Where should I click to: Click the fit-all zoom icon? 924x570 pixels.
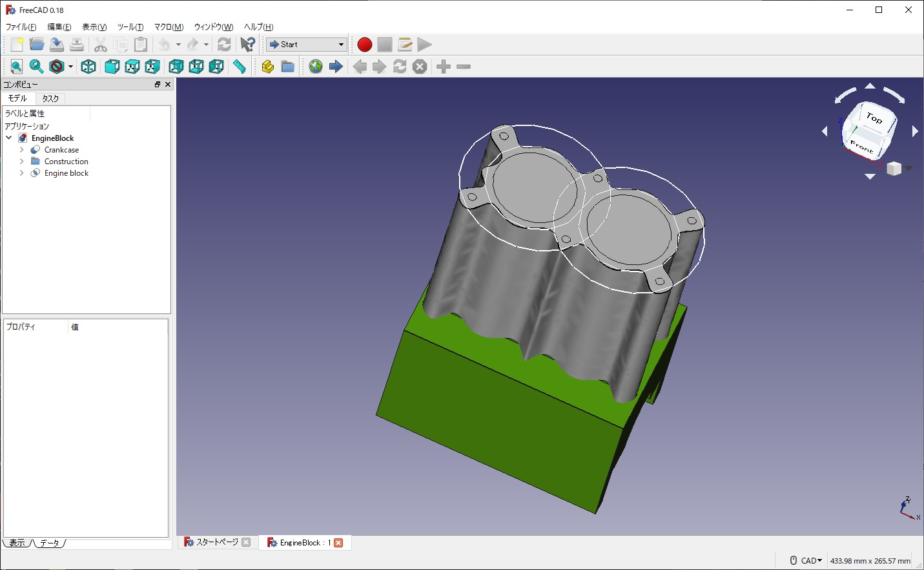click(x=15, y=67)
